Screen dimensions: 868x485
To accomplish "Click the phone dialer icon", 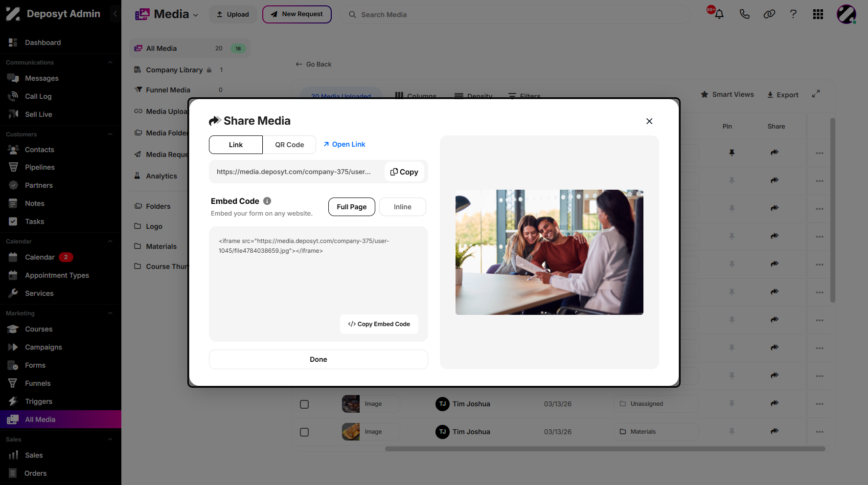I will (x=744, y=14).
